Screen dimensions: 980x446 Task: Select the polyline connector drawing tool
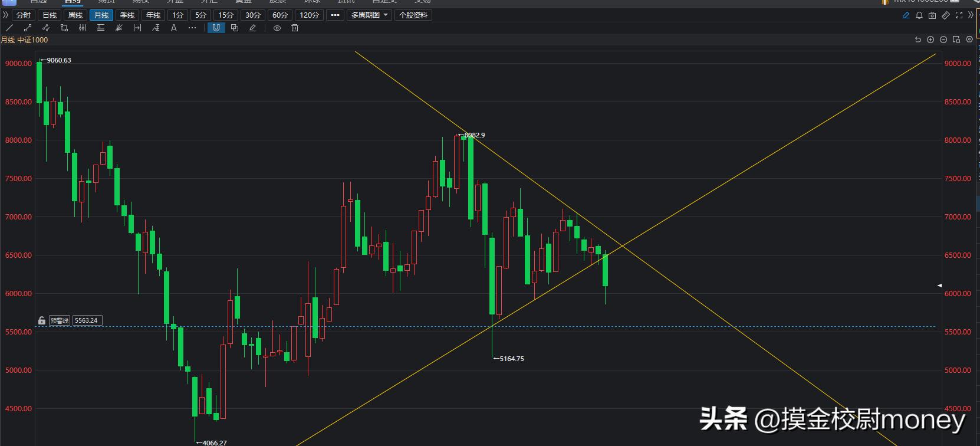pos(46,28)
